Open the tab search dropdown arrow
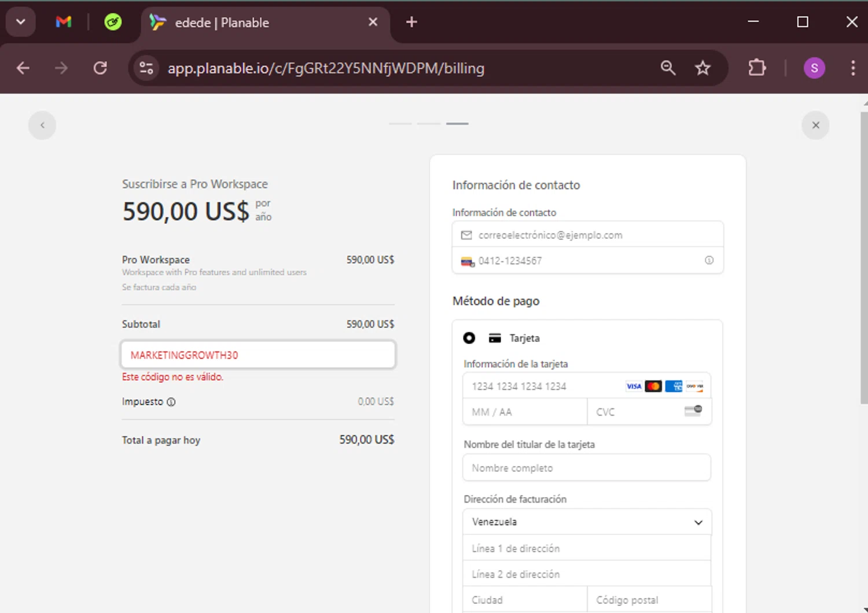Screen dimensions: 868x613 [21, 22]
